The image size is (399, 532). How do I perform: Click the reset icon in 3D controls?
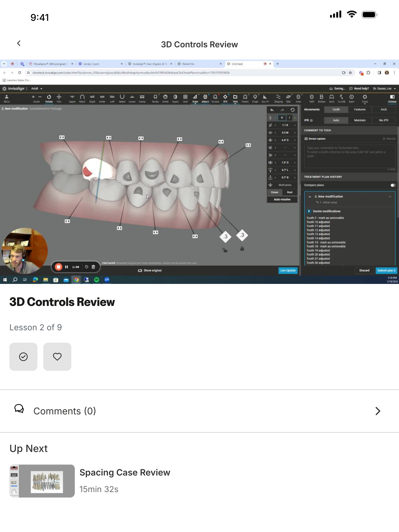pyautogui.click(x=292, y=110)
